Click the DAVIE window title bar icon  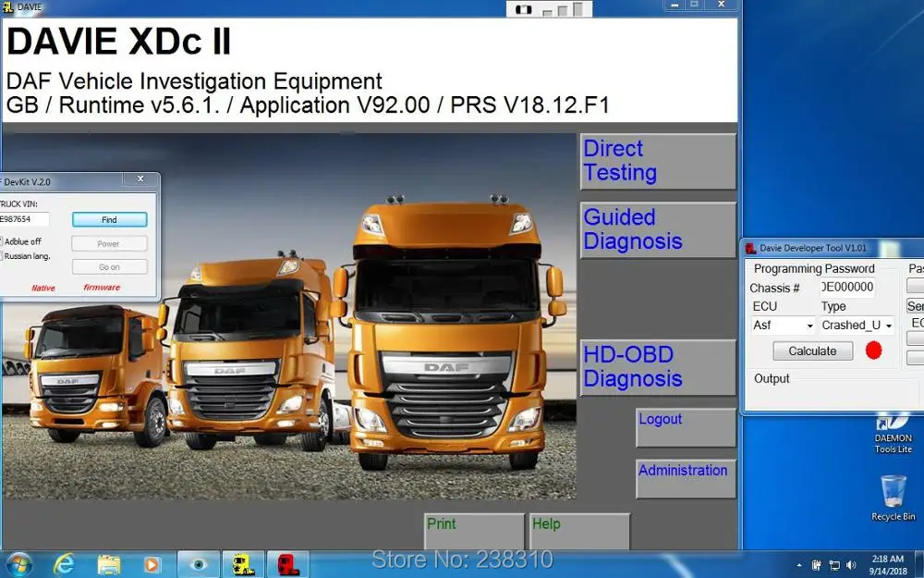point(7,7)
